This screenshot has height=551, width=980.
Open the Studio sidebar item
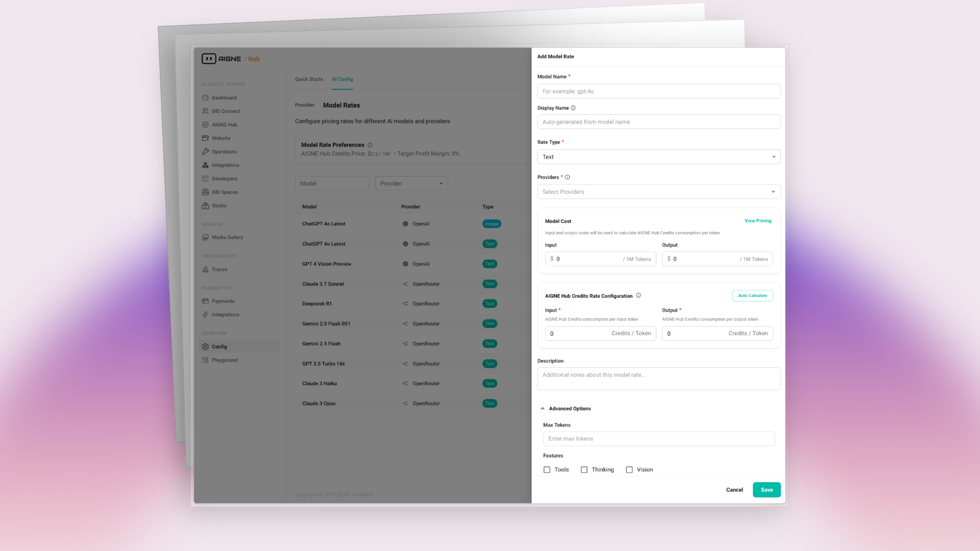(219, 206)
